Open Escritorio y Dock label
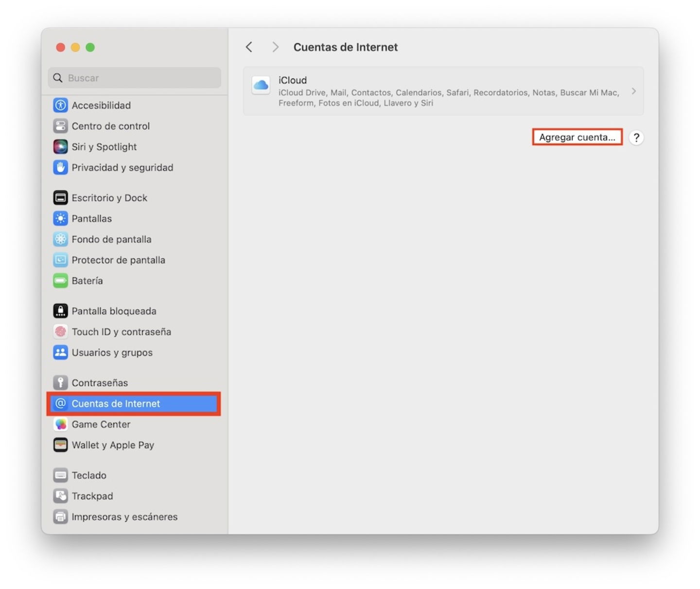This screenshot has width=700, height=589. coord(109,198)
